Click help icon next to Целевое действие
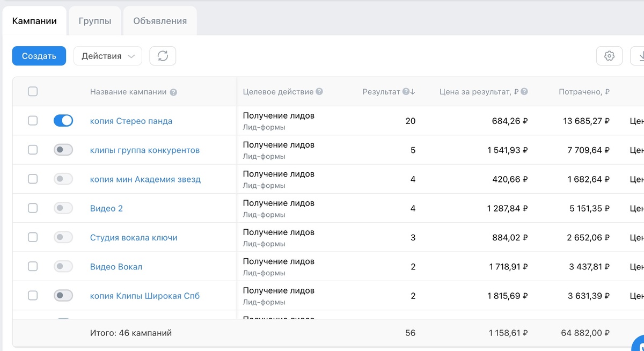Viewport: 644px width, 351px height. [319, 92]
